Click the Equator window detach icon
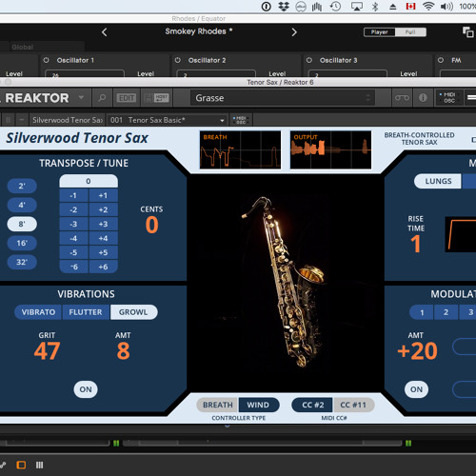The width and height of the screenshot is (476, 476). (468, 32)
